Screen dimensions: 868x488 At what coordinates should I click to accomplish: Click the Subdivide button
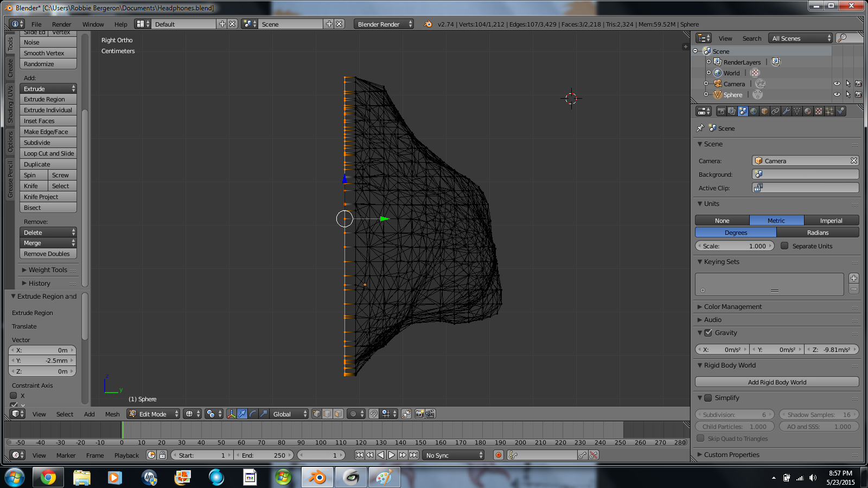tap(48, 143)
